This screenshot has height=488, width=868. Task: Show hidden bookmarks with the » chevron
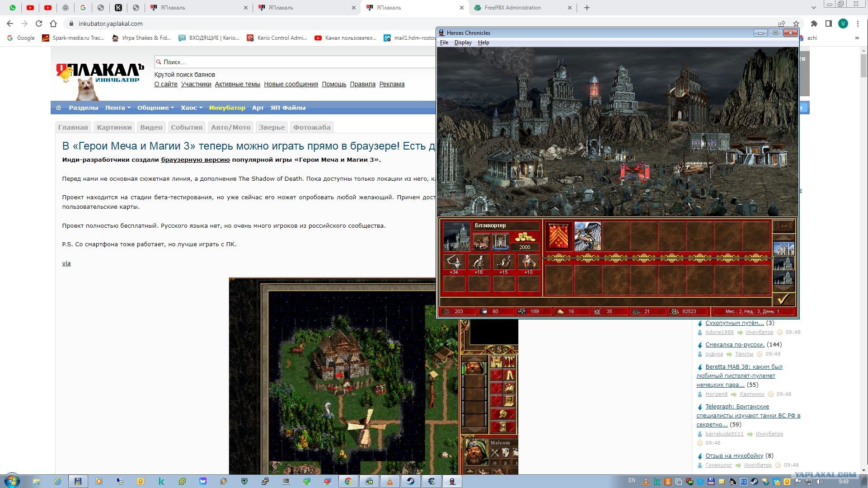click(x=857, y=38)
